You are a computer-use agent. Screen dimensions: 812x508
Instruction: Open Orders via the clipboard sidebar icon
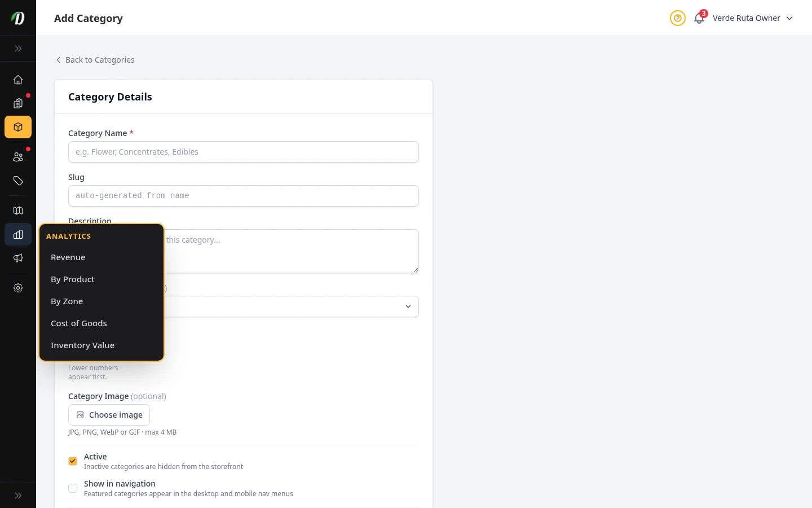(18, 103)
